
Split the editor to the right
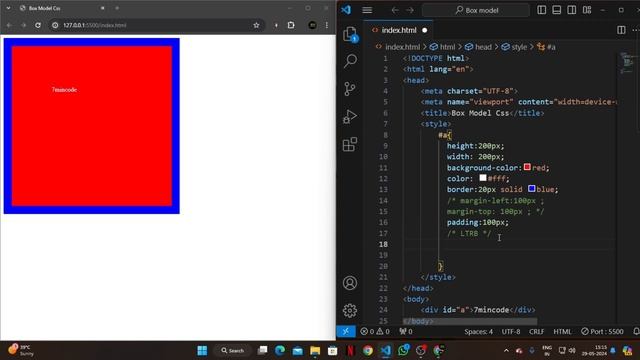[x=621, y=30]
